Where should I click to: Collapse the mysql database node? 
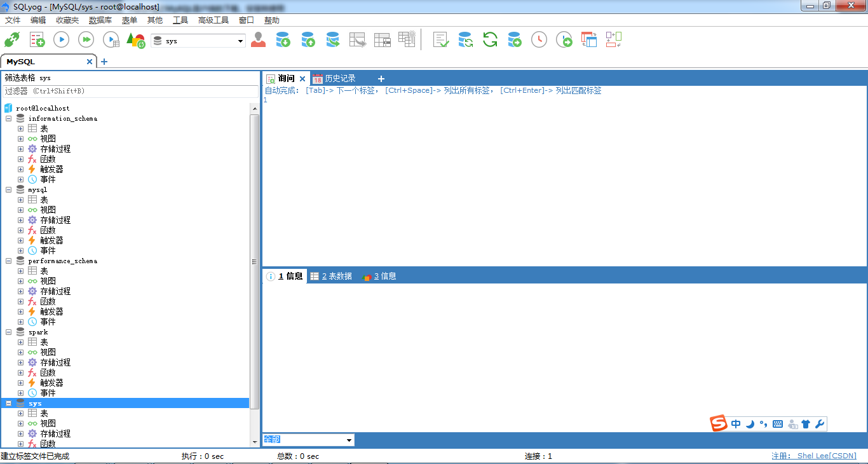pyautogui.click(x=9, y=189)
